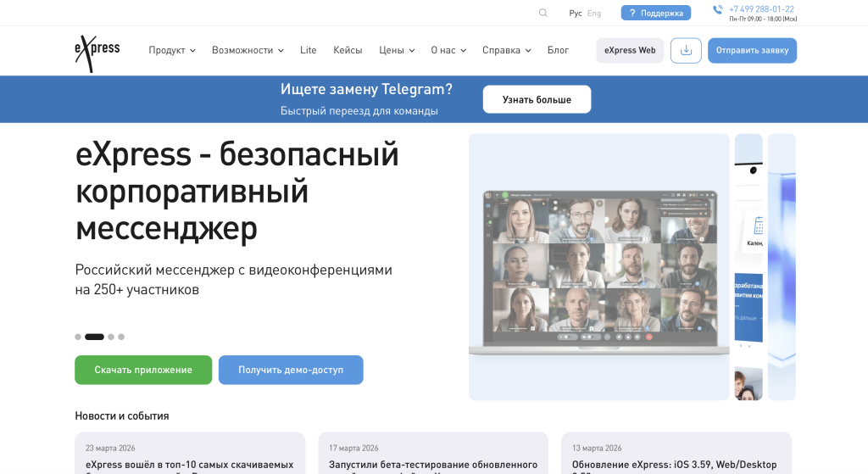The width and height of the screenshot is (868, 474).
Task: Click the Получить демо-доступ button
Action: coord(291,370)
